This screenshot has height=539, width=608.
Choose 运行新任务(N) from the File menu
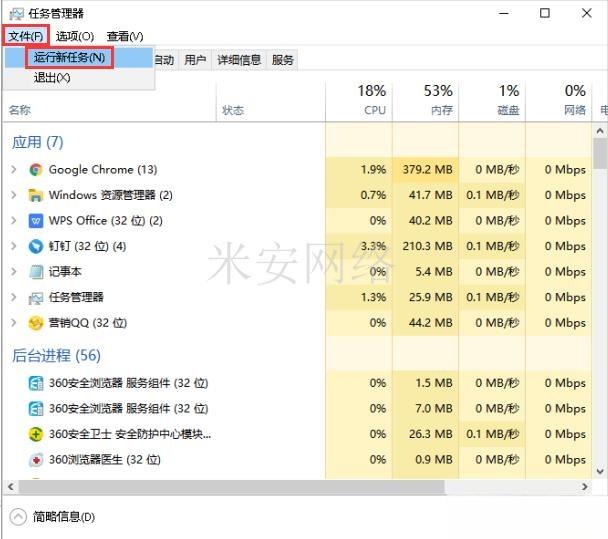(x=69, y=57)
